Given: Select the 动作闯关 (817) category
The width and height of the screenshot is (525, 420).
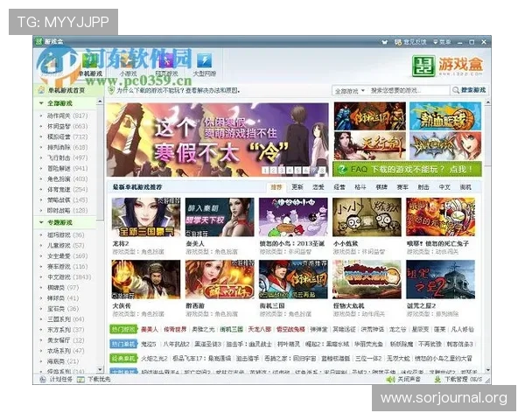Looking at the screenshot, I should coord(67,115).
